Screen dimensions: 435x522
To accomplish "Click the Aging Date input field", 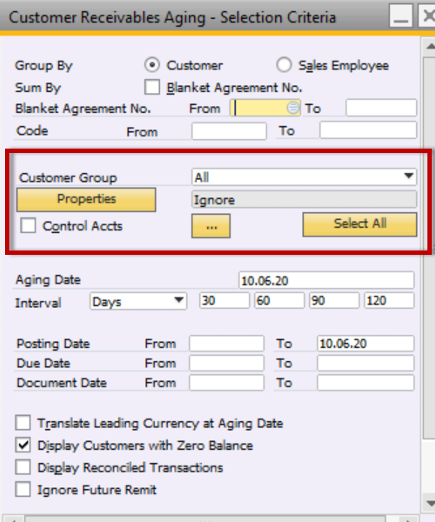I will tap(326, 280).
